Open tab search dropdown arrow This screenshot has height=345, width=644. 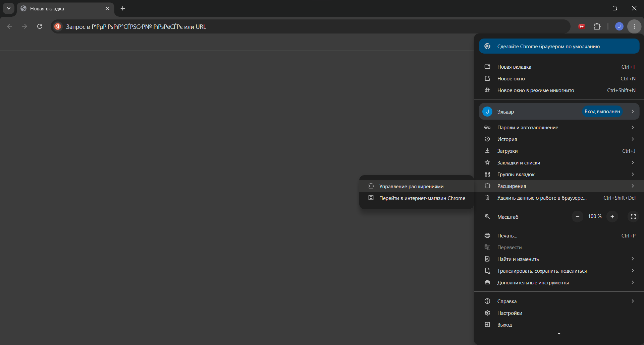click(x=9, y=8)
